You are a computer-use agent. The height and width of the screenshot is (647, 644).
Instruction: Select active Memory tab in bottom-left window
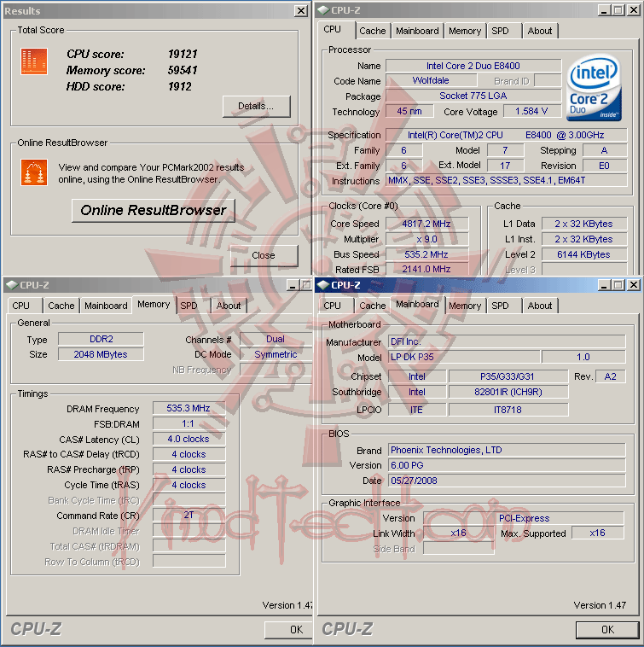[x=154, y=305]
